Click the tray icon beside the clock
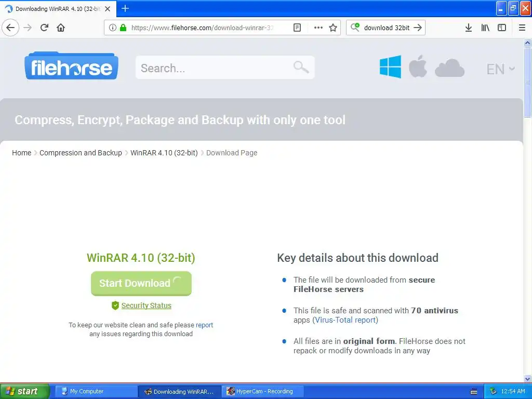This screenshot has width=532, height=399. pyautogui.click(x=494, y=391)
